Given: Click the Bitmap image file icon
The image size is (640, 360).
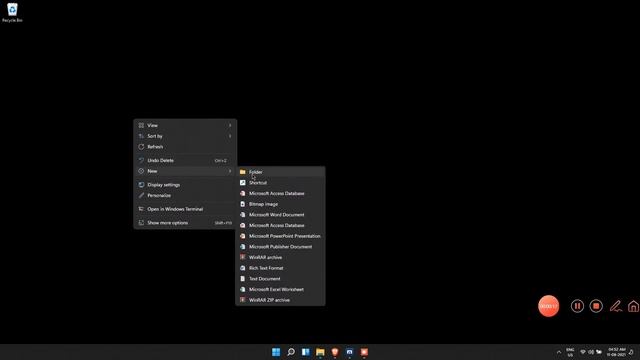Looking at the screenshot, I should click(242, 204).
